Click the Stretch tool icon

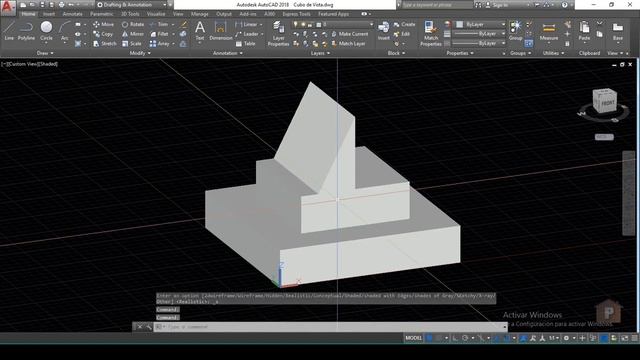click(96, 44)
